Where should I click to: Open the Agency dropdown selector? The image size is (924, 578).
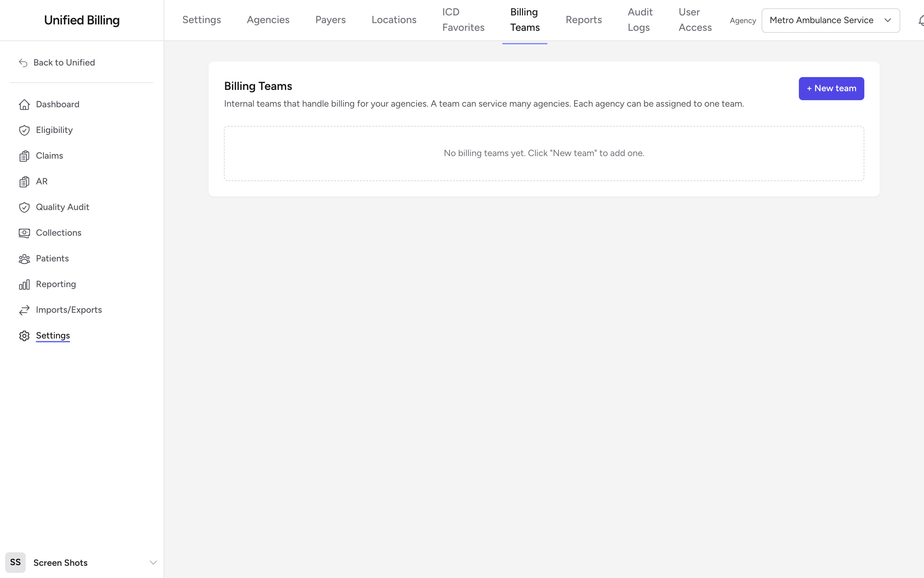pyautogui.click(x=830, y=20)
